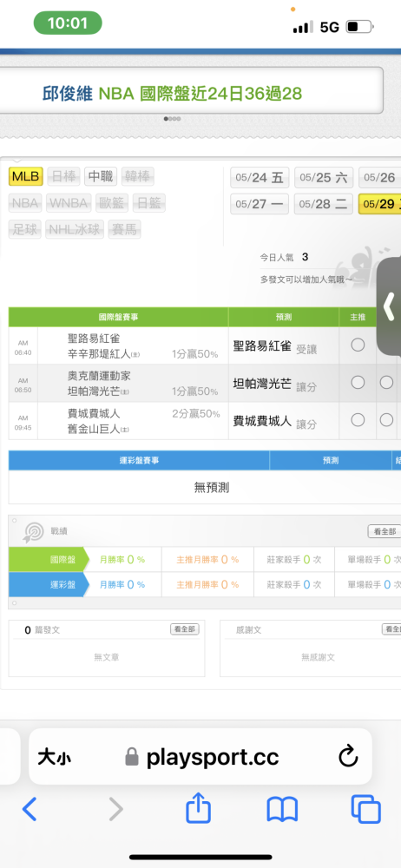This screenshot has height=868, width=401.
Task: Click prediction 費城費城人 讓分
Action: tap(275, 423)
